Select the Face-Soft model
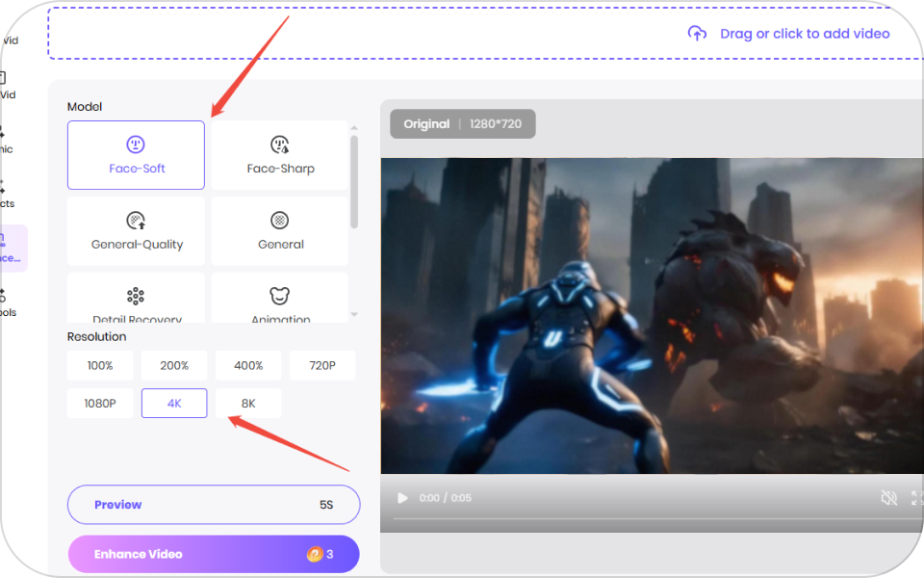The image size is (924, 578). tap(136, 155)
